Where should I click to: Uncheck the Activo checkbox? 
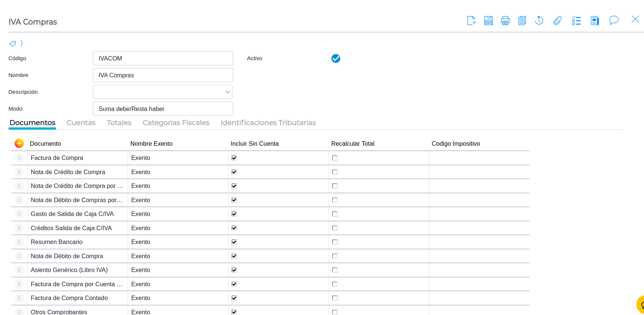pos(336,58)
